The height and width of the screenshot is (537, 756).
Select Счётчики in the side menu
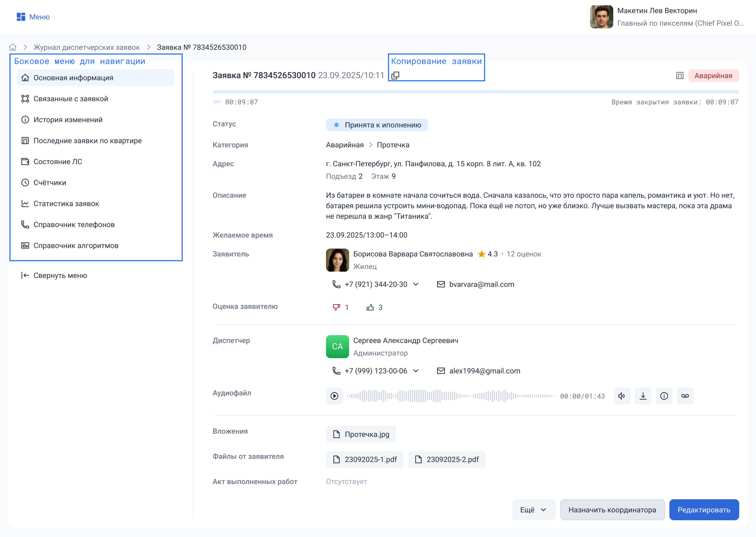pos(50,183)
